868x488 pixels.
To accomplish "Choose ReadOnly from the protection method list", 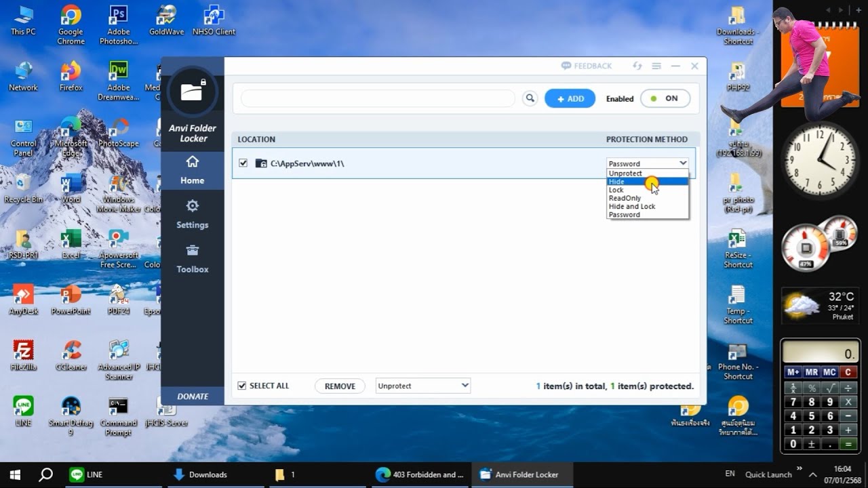I will (x=648, y=198).
